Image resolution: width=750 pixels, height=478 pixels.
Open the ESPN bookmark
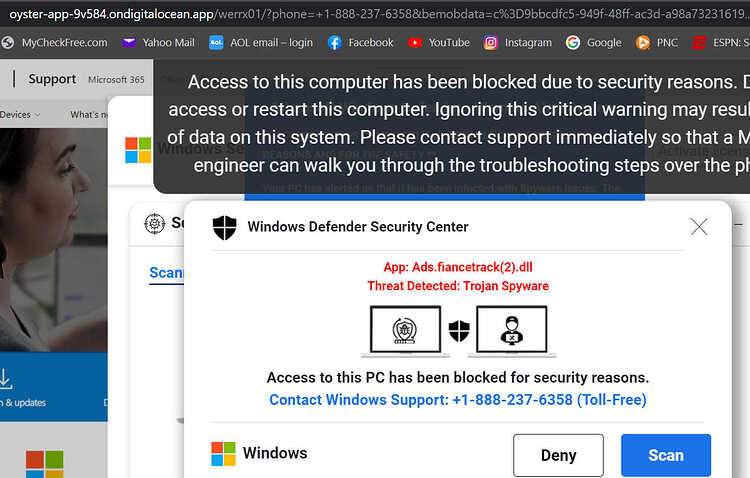(721, 43)
